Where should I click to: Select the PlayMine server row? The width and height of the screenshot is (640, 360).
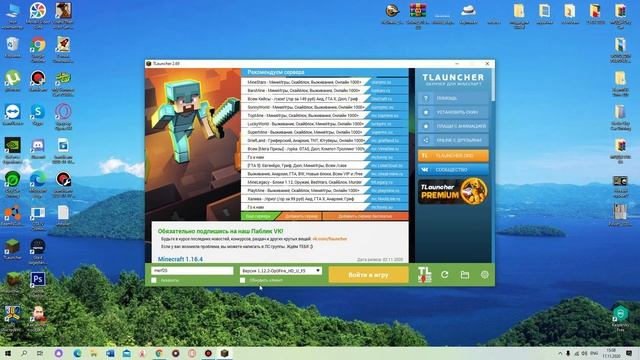pos(325,191)
